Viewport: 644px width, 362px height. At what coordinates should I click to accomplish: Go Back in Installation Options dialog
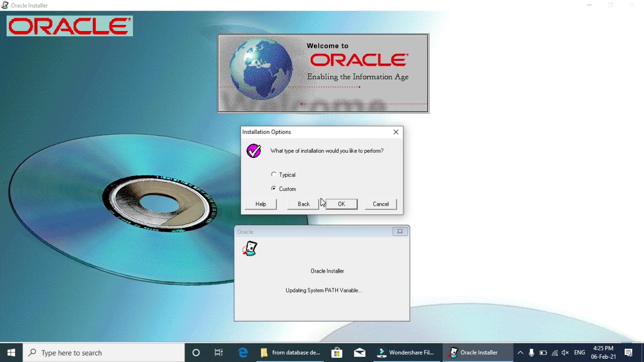[303, 204]
